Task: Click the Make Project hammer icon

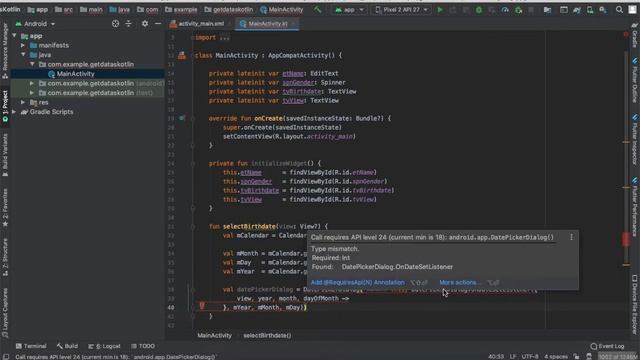Action: (x=317, y=9)
